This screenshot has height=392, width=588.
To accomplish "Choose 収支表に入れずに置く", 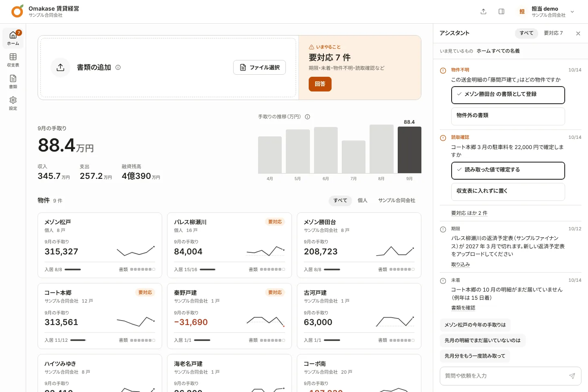I will point(508,192).
